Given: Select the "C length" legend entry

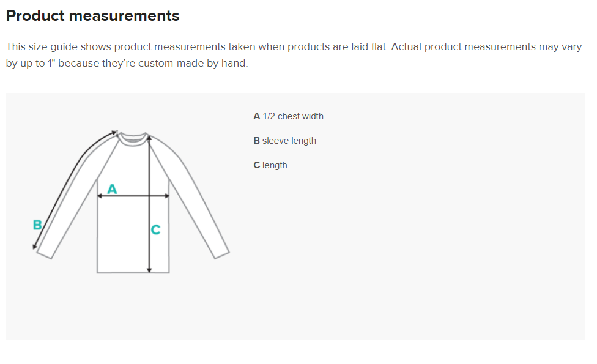Looking at the screenshot, I should 270,165.
